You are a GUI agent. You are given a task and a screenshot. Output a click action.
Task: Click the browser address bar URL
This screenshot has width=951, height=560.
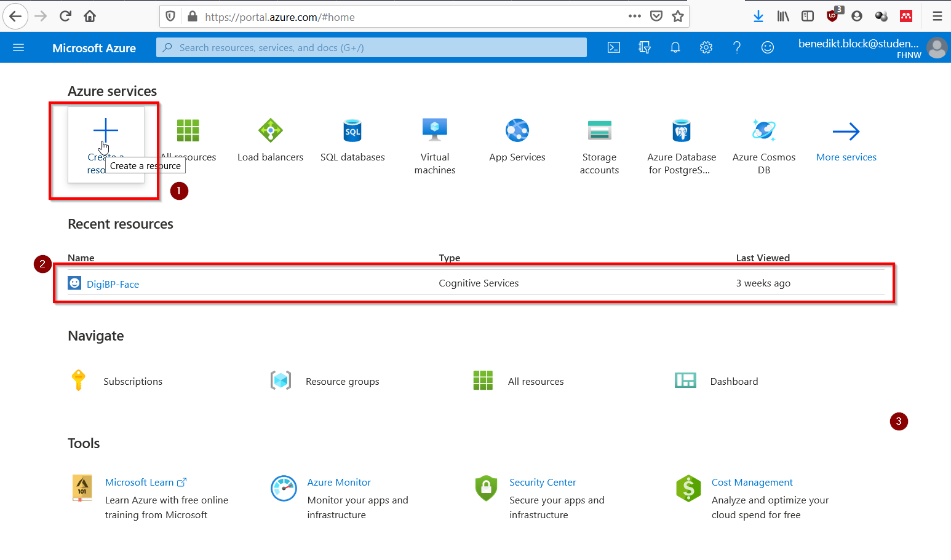(280, 17)
